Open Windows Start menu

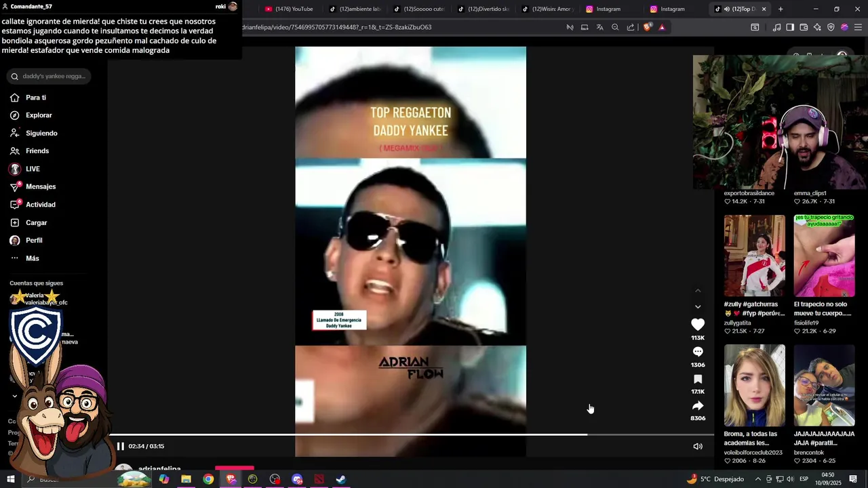pos(10,479)
